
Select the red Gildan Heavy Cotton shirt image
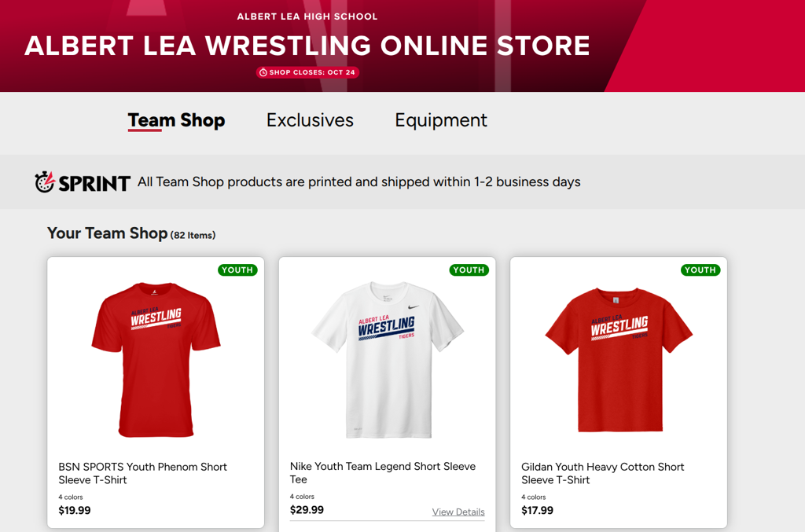point(619,359)
